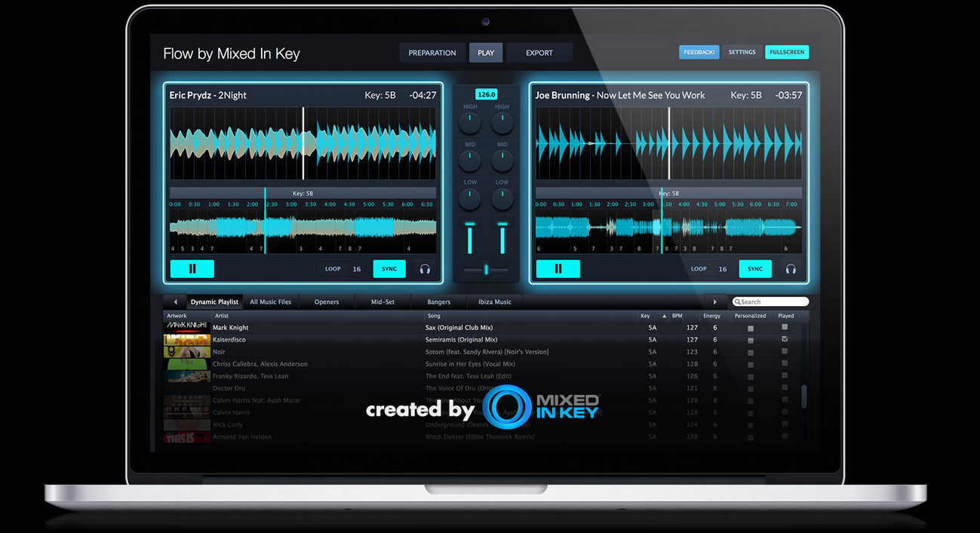The height and width of the screenshot is (533, 980).
Task: Check Personalized for Noir
Action: 750,353
